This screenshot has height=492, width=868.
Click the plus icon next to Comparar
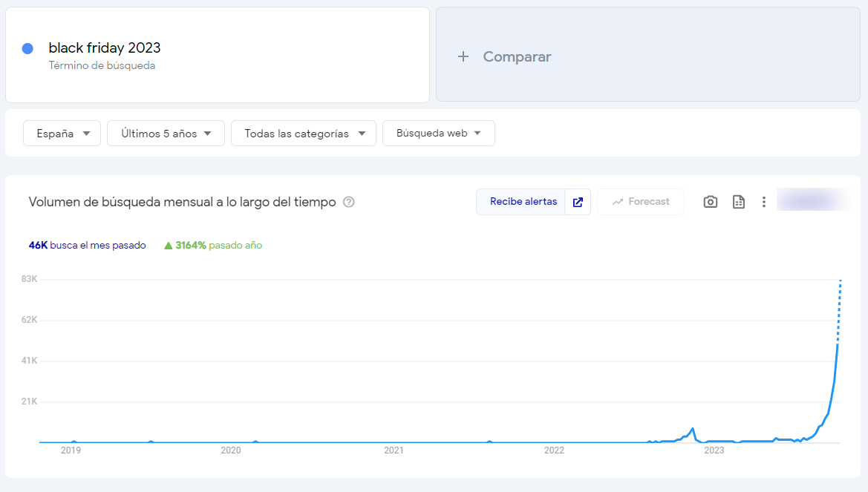pyautogui.click(x=463, y=56)
